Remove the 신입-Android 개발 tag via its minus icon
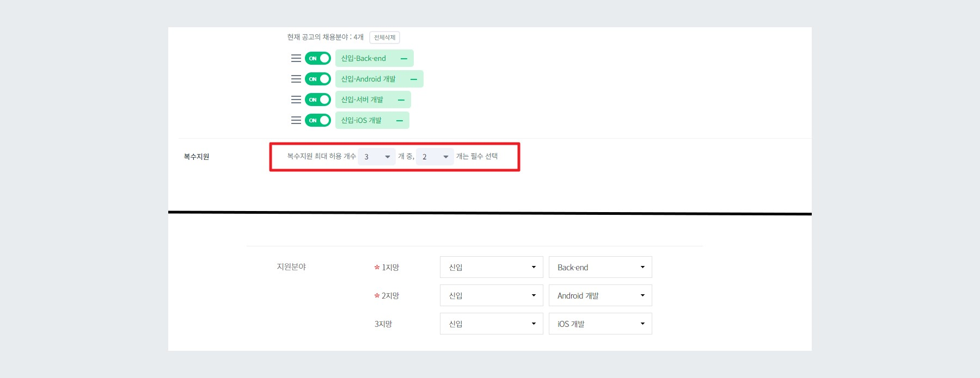 click(x=414, y=79)
